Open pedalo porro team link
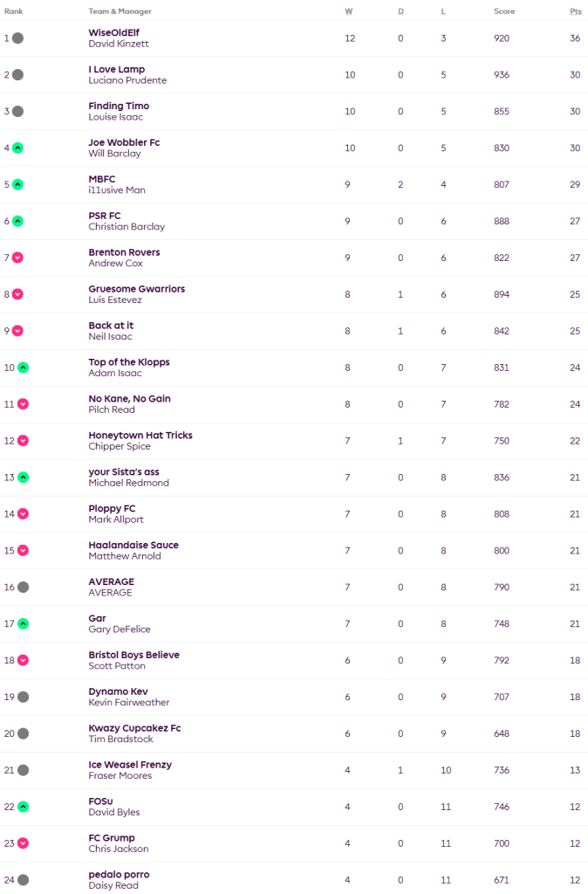588x894 pixels. coord(119,874)
